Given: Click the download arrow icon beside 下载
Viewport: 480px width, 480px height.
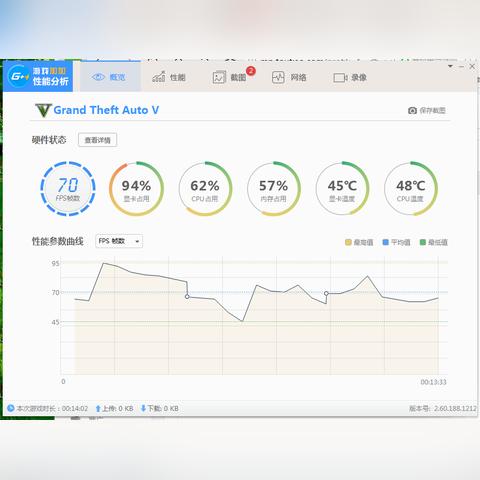Looking at the screenshot, I should click(143, 408).
